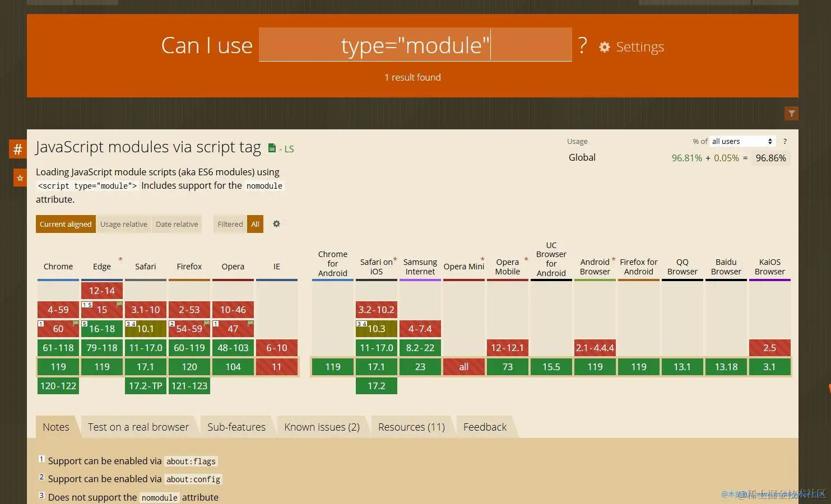Select Chrome 60 flagged cell
The image size is (831, 504).
pyautogui.click(x=58, y=329)
